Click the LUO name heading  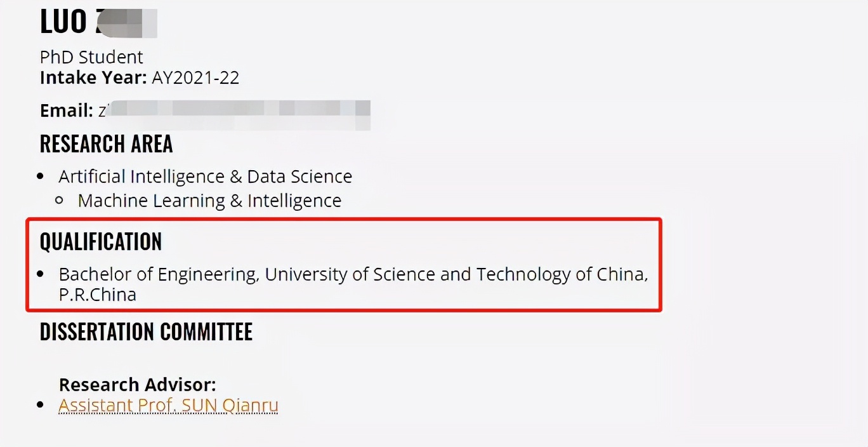[98, 21]
